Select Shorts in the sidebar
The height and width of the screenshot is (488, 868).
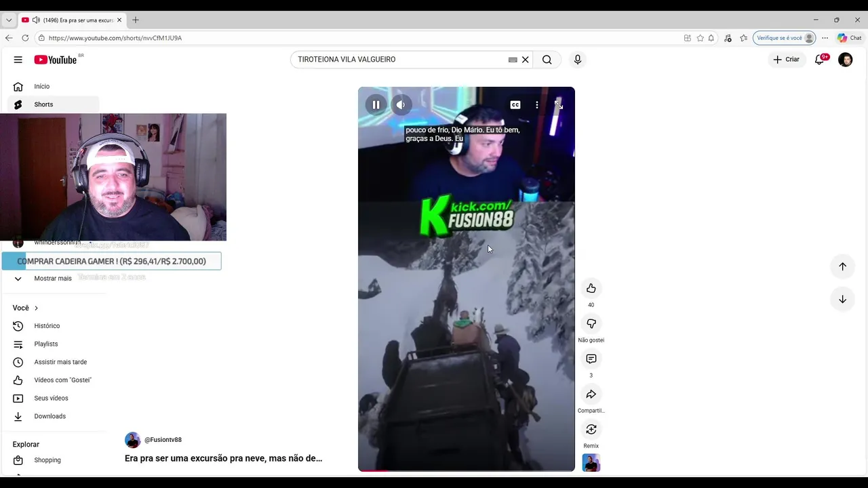[53, 104]
